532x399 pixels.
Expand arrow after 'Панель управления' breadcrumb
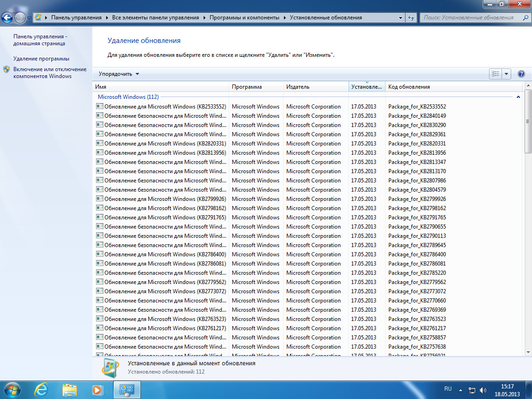click(107, 18)
